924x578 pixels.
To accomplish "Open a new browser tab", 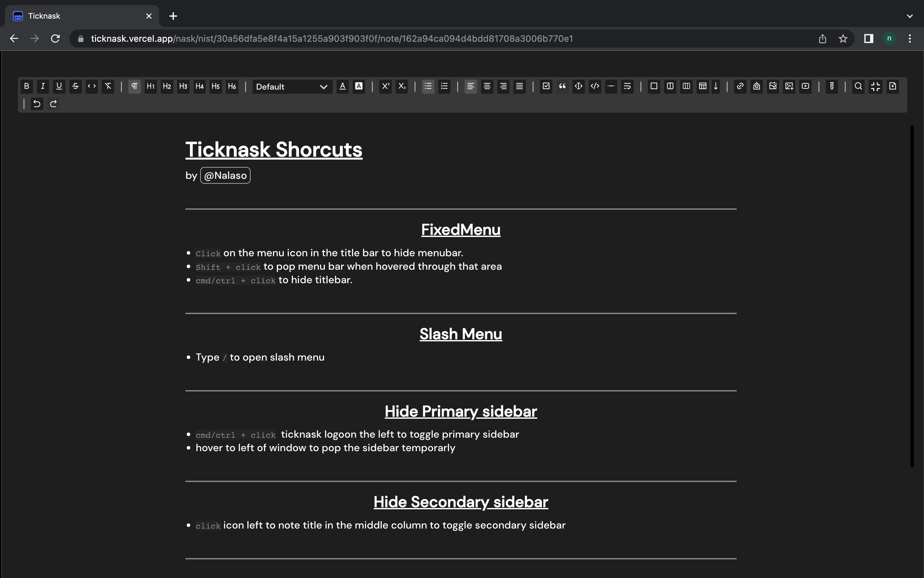I will [173, 16].
